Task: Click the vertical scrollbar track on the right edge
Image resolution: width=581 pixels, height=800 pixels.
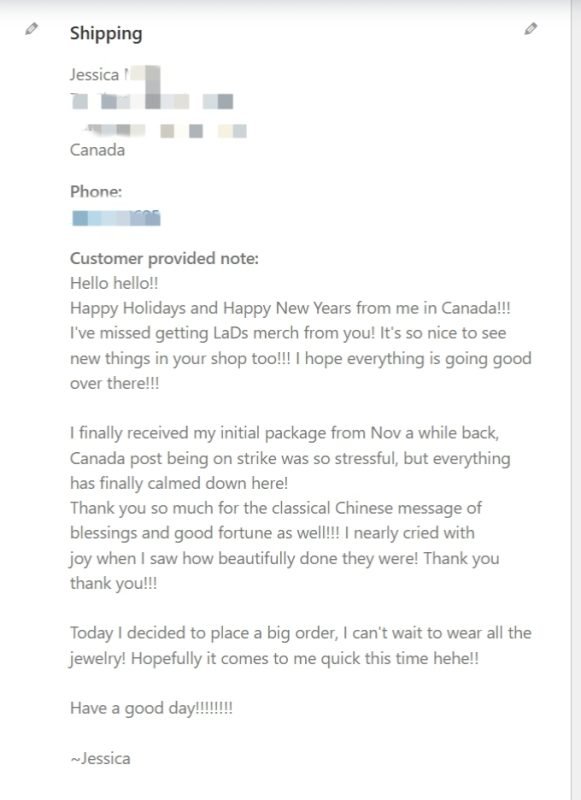Action: click(576, 400)
